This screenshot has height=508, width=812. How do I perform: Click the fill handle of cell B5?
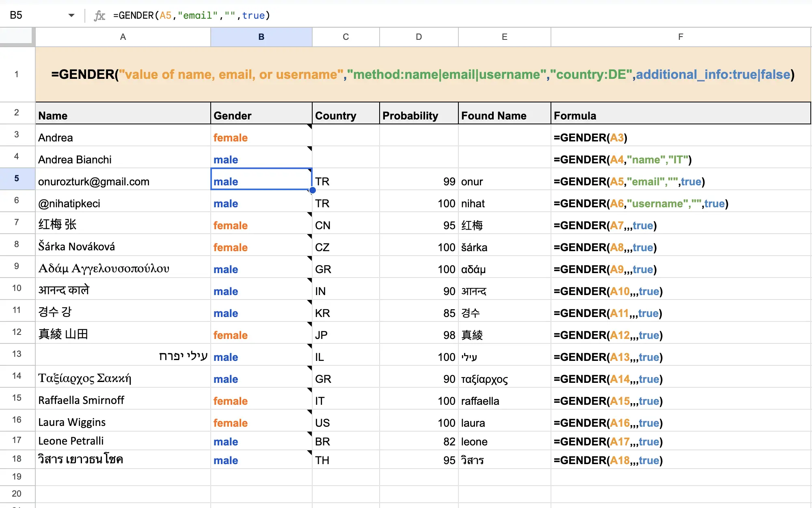[312, 190]
